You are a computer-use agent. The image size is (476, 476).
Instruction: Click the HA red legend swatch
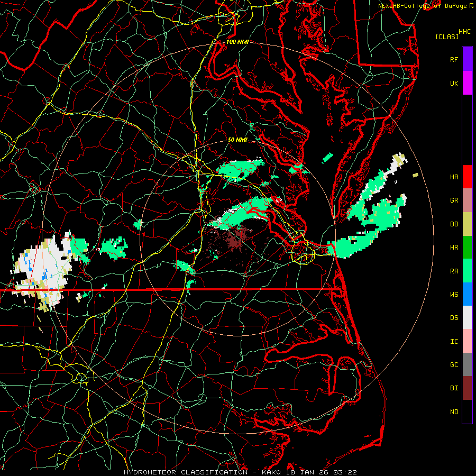[467, 177]
